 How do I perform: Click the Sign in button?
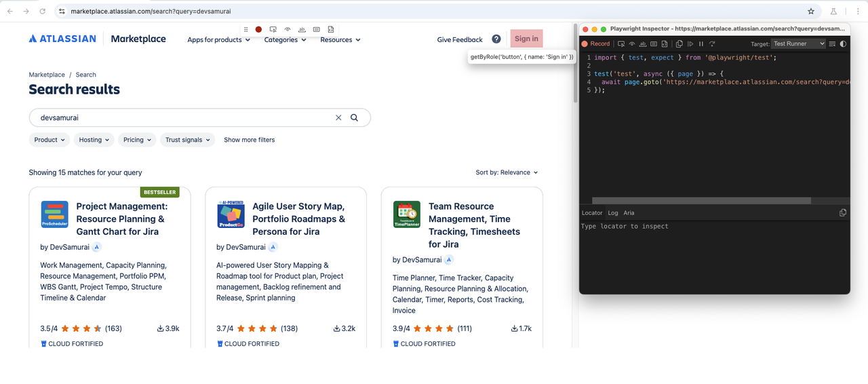[526, 39]
